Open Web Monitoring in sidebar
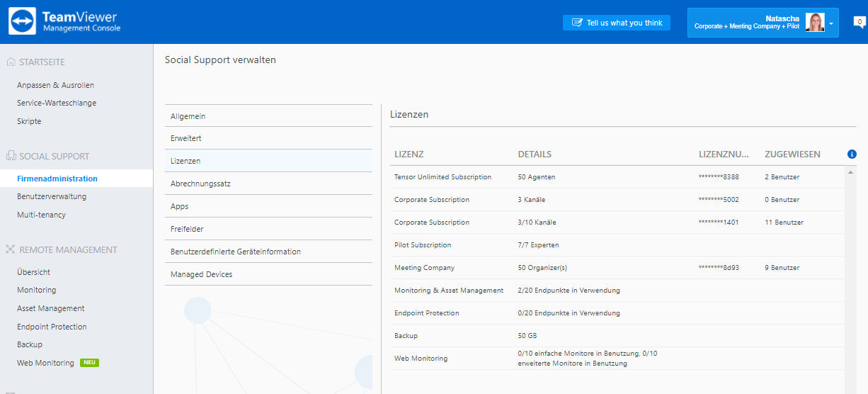 45,363
